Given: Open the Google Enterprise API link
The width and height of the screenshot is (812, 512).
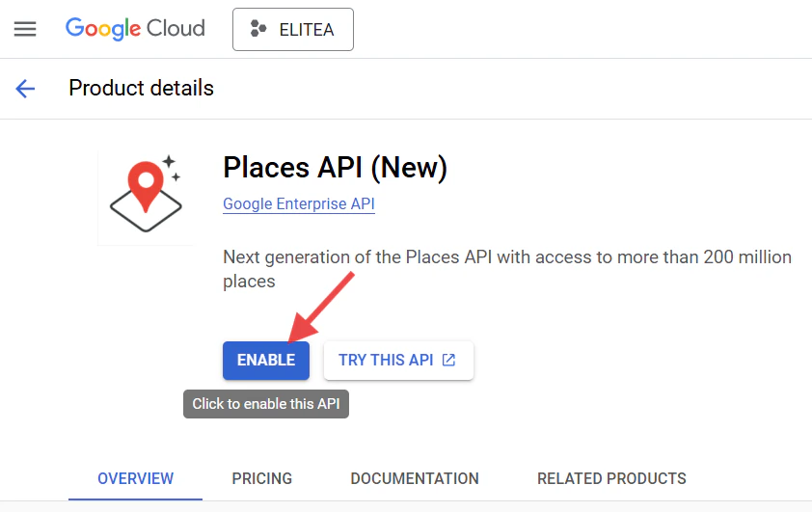Looking at the screenshot, I should point(299,204).
